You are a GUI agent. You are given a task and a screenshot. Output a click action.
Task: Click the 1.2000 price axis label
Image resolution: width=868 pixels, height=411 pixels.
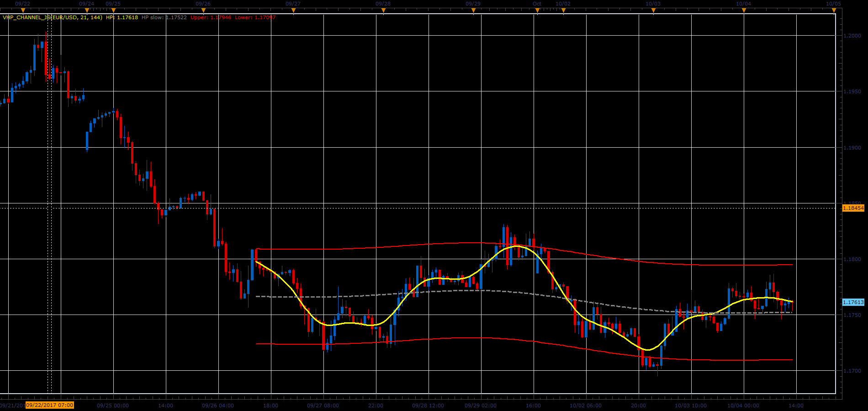tap(852, 36)
